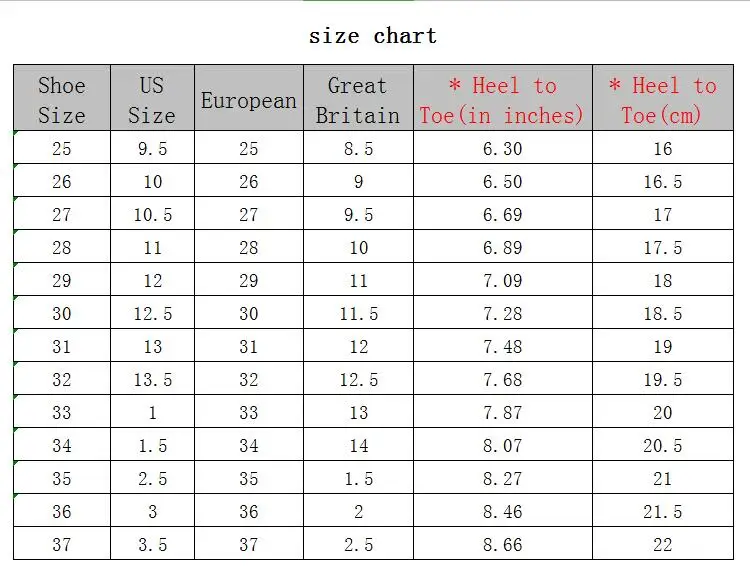Select the 'Heel to Toe (in inches)' header
The image size is (750, 575).
(x=503, y=98)
